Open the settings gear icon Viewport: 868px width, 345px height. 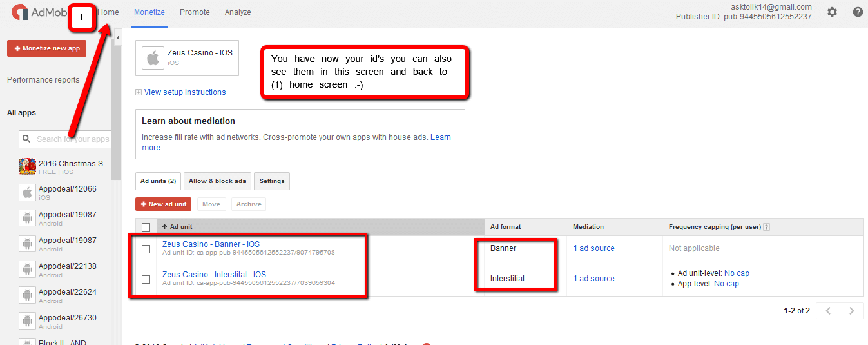point(832,12)
